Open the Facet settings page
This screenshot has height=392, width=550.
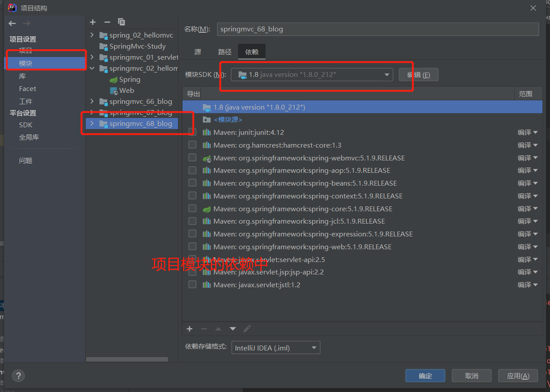tap(27, 89)
